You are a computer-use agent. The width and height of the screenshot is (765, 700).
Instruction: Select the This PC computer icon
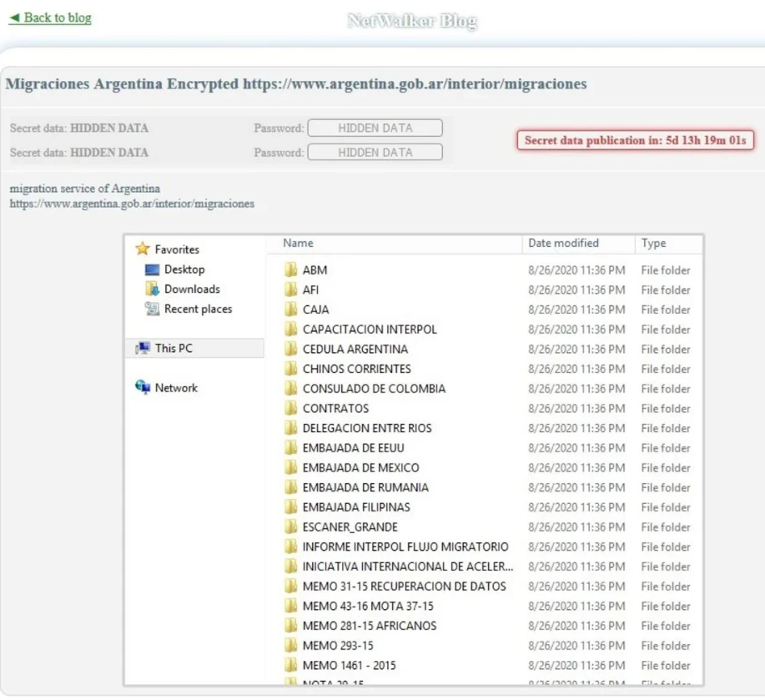coord(143,348)
